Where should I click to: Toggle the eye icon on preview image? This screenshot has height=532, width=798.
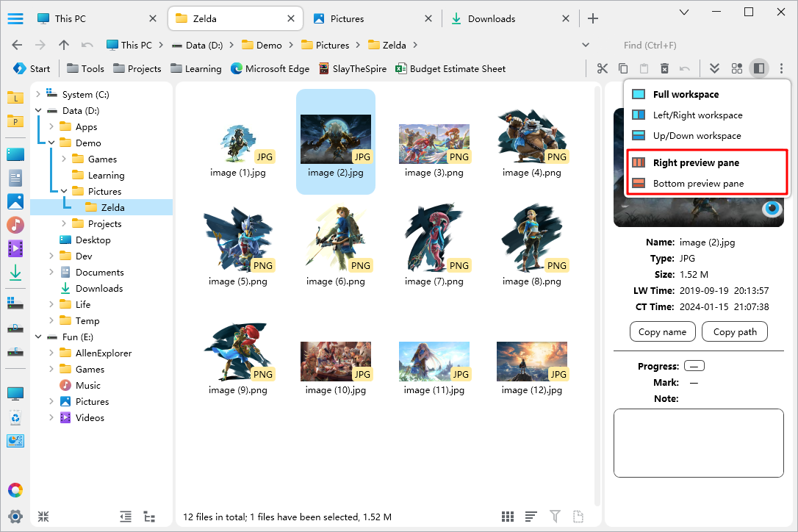point(772,209)
